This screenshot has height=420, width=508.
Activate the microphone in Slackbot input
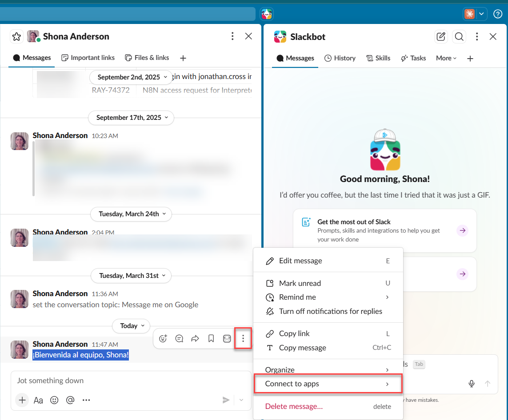tap(472, 384)
